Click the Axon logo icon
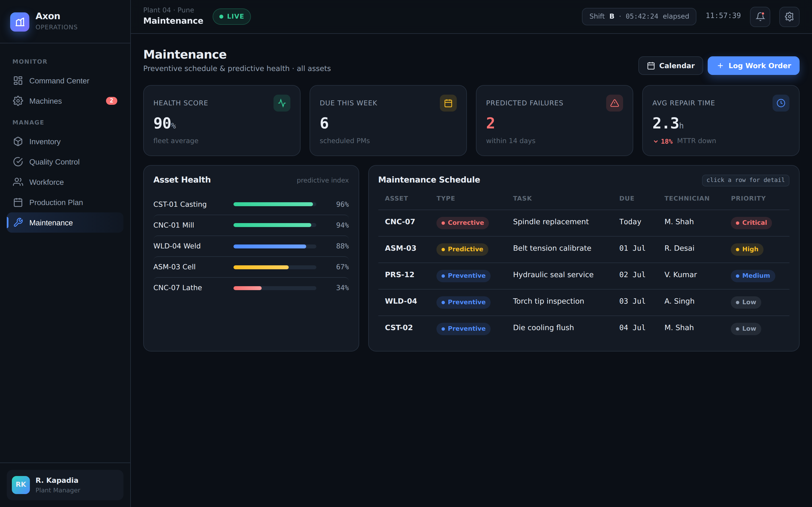This screenshot has width=812, height=507. 20,22
